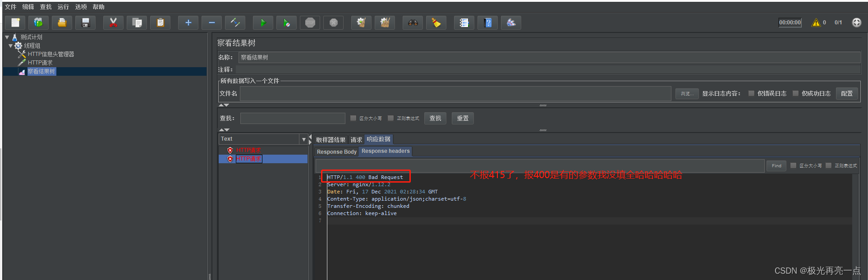The image size is (868, 280).
Task: Toggle 区分大小写 next to Find button
Action: 793,165
